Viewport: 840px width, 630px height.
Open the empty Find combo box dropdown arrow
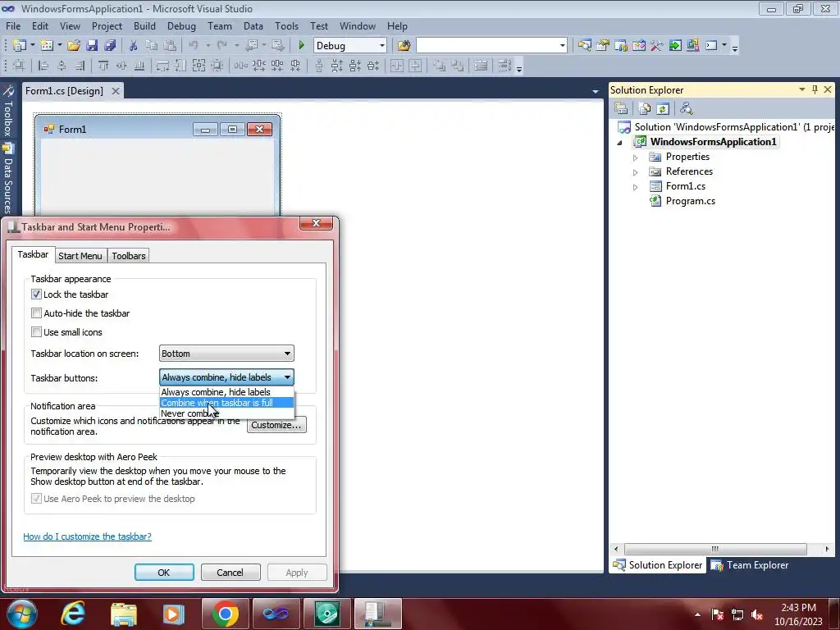click(x=562, y=46)
